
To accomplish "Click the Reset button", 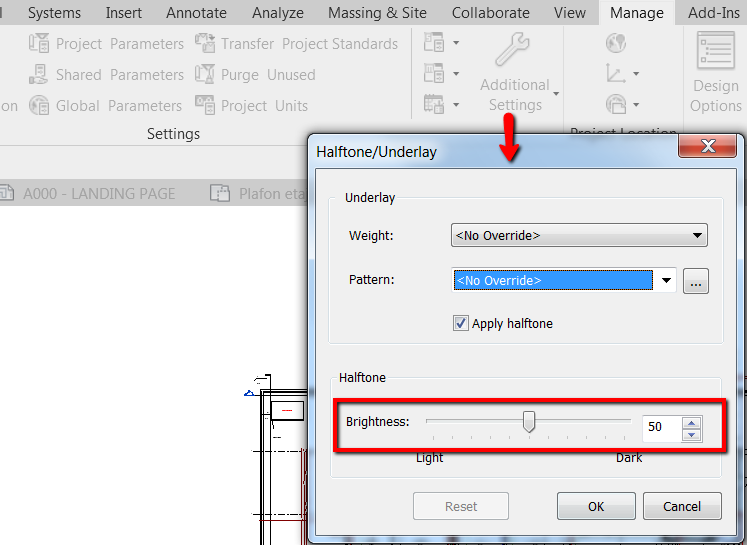I will coord(461,506).
